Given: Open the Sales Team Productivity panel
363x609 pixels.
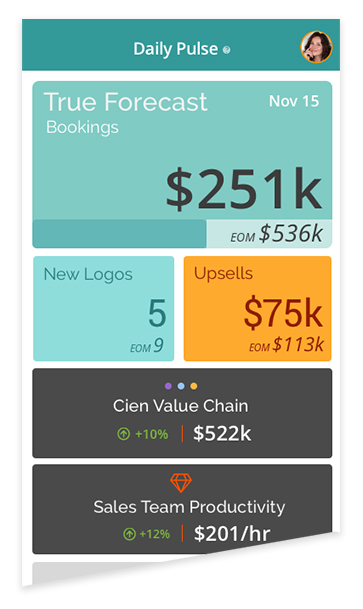Looking at the screenshot, I should tap(182, 509).
